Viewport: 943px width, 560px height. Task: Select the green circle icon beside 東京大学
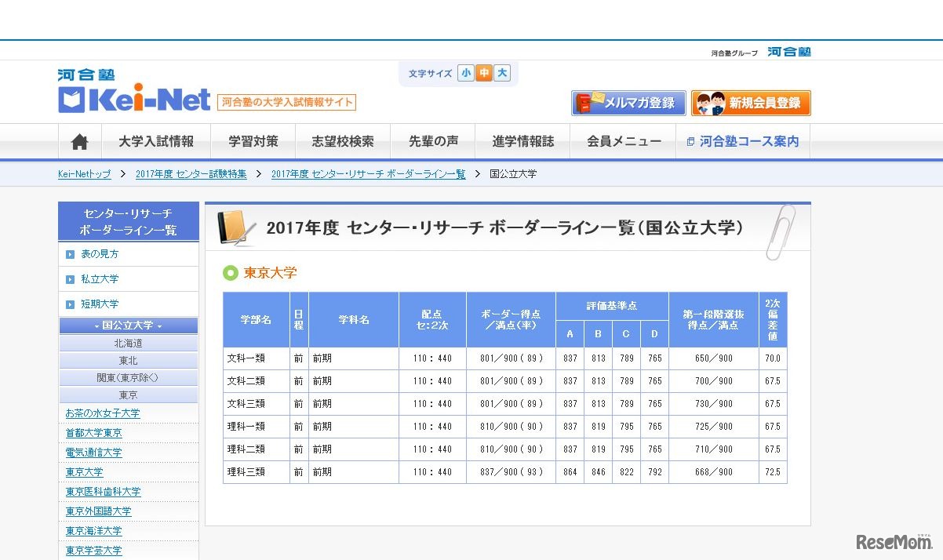230,274
